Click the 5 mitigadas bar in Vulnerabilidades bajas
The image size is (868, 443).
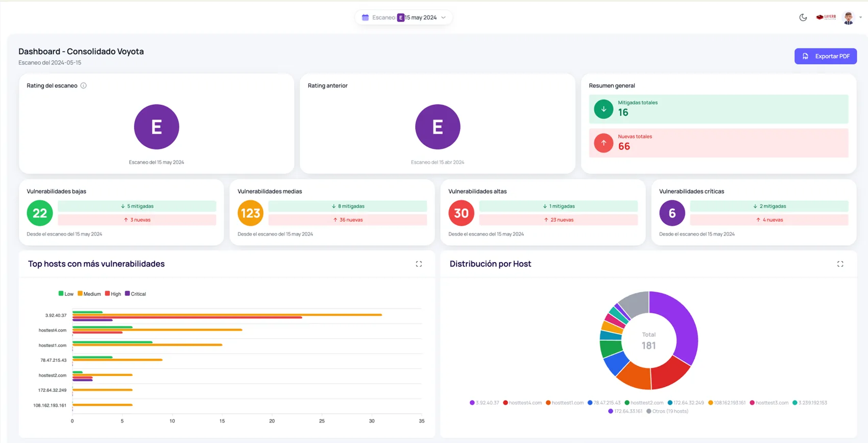137,206
